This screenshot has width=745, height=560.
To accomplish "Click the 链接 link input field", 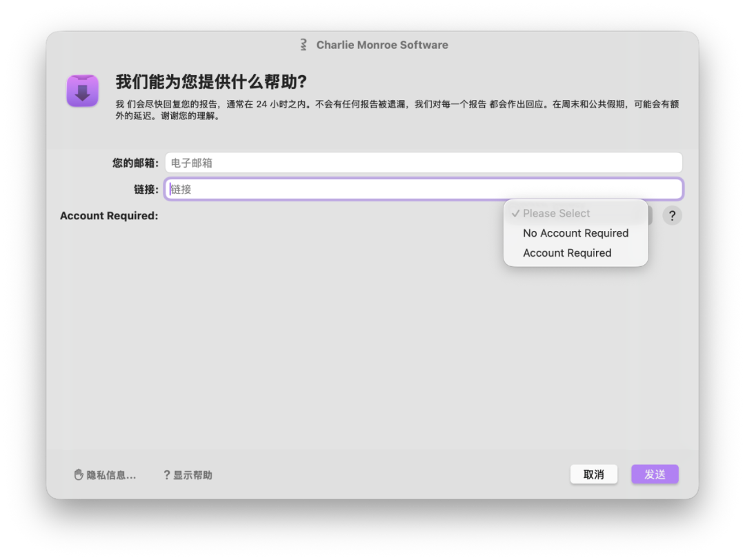I will (x=424, y=188).
